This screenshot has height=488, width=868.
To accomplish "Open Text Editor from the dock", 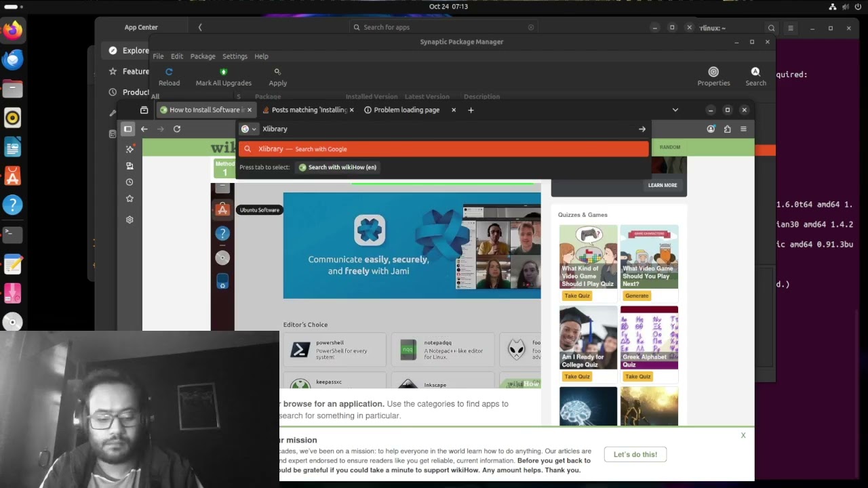I will [x=12, y=264].
